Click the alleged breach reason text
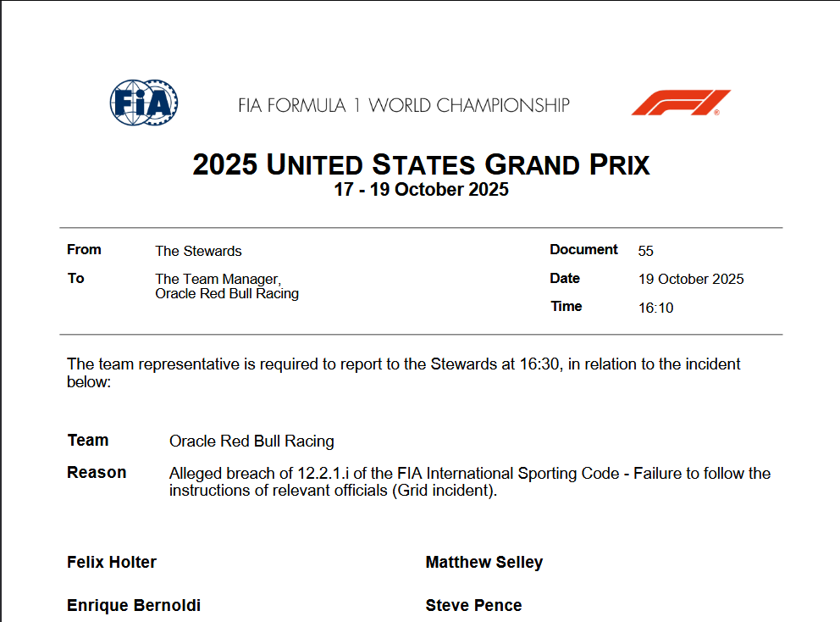 coord(469,481)
